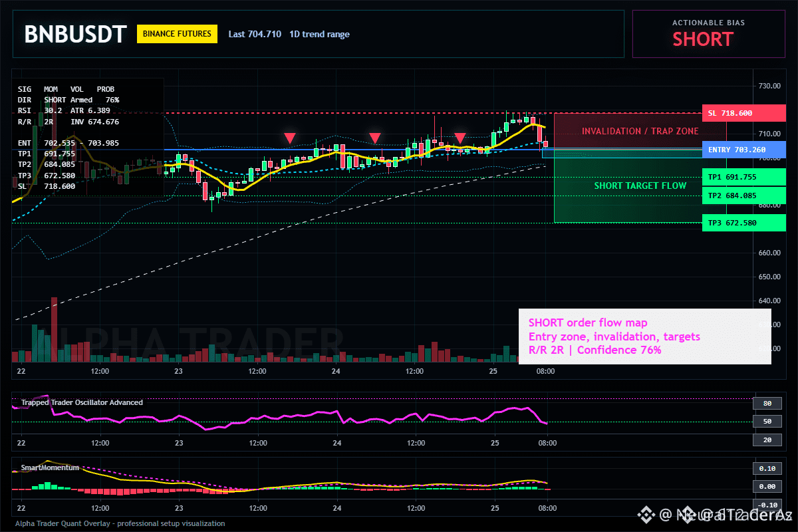Click the BNBUSDT symbol title
Screen dimensions: 798x532
tap(75, 34)
